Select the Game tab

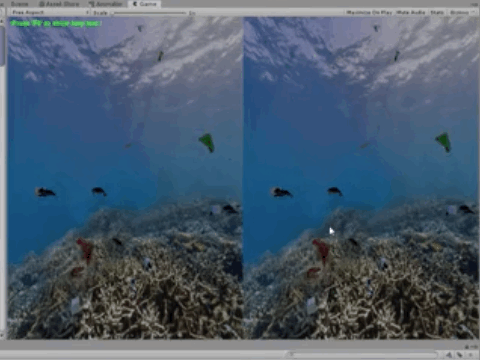[x=145, y=4]
